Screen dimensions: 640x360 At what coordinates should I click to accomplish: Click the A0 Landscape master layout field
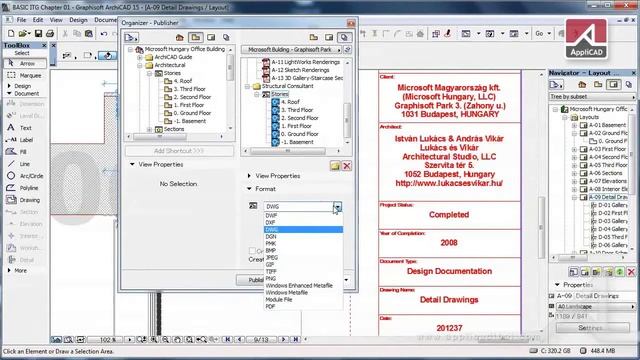click(x=597, y=307)
